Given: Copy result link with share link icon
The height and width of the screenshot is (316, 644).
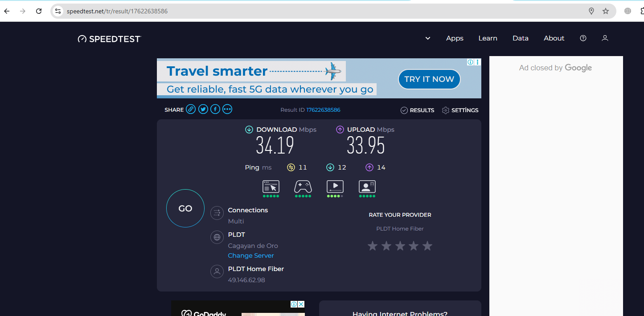Looking at the screenshot, I should [191, 109].
